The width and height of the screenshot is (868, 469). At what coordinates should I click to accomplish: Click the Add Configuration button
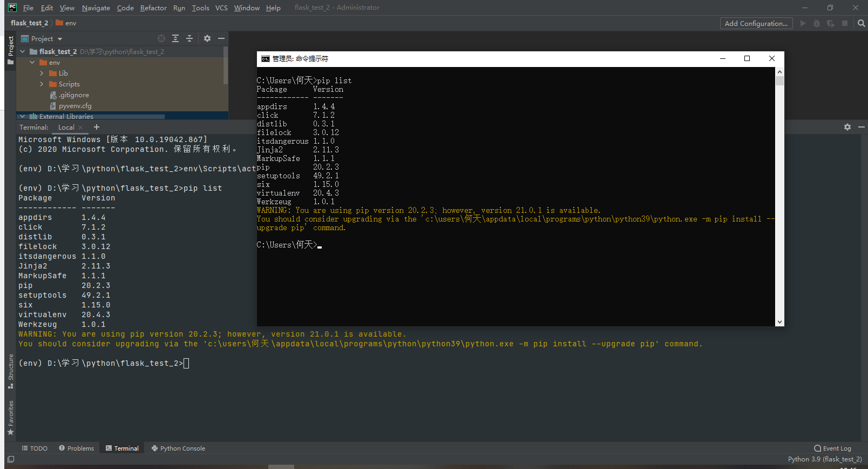click(x=756, y=23)
